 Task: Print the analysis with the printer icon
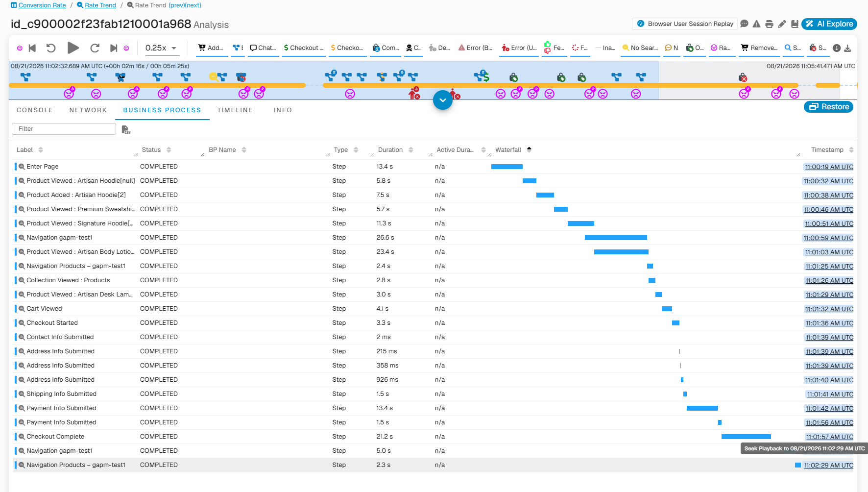[x=770, y=24]
